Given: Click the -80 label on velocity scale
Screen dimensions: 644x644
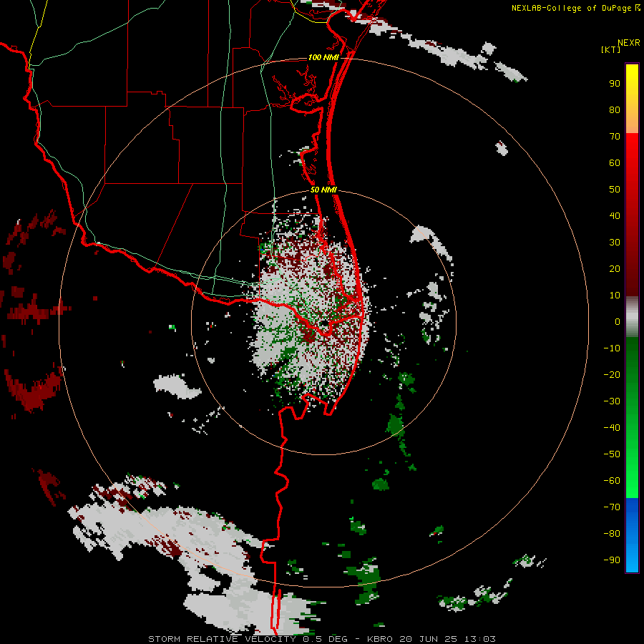Looking at the screenshot, I should (x=612, y=534).
